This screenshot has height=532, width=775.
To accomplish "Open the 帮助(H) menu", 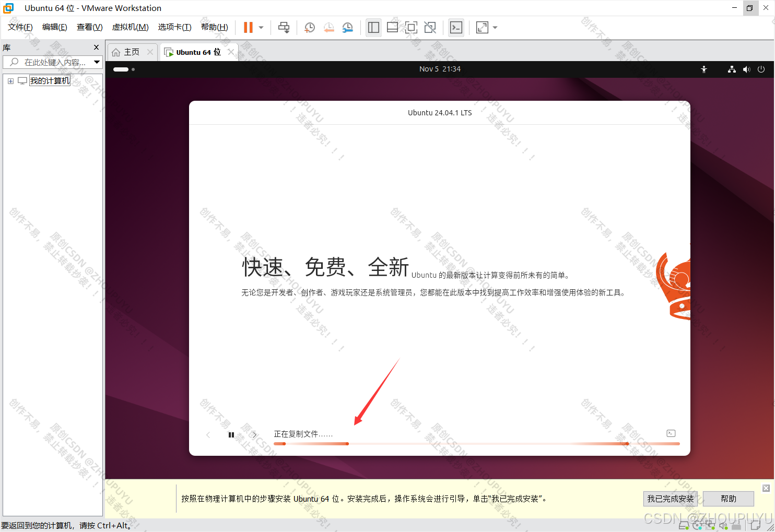I will click(215, 27).
